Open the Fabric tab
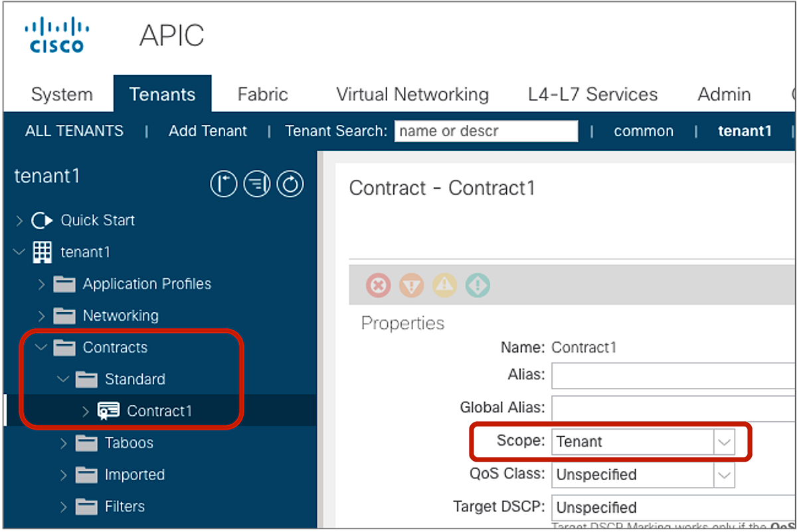The height and width of the screenshot is (532, 797). (262, 94)
